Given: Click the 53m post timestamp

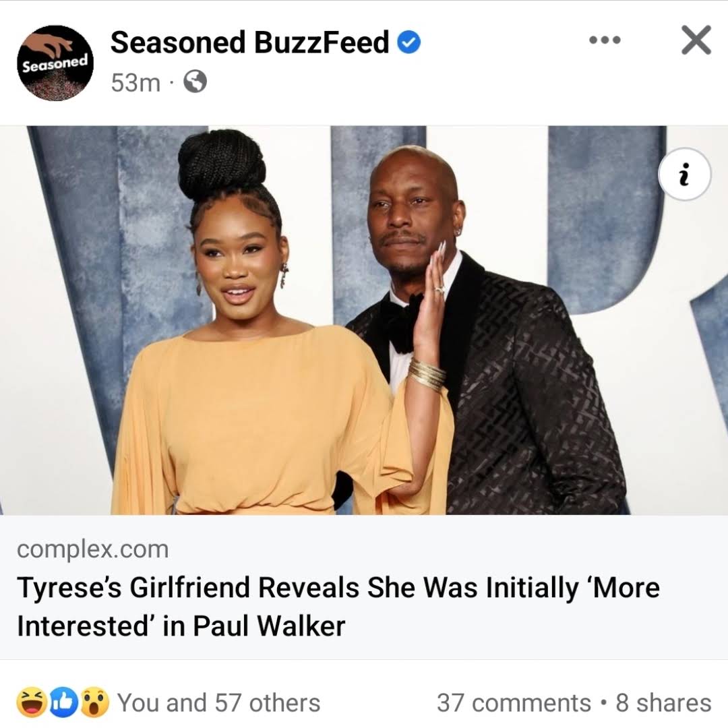Looking at the screenshot, I should (x=135, y=83).
